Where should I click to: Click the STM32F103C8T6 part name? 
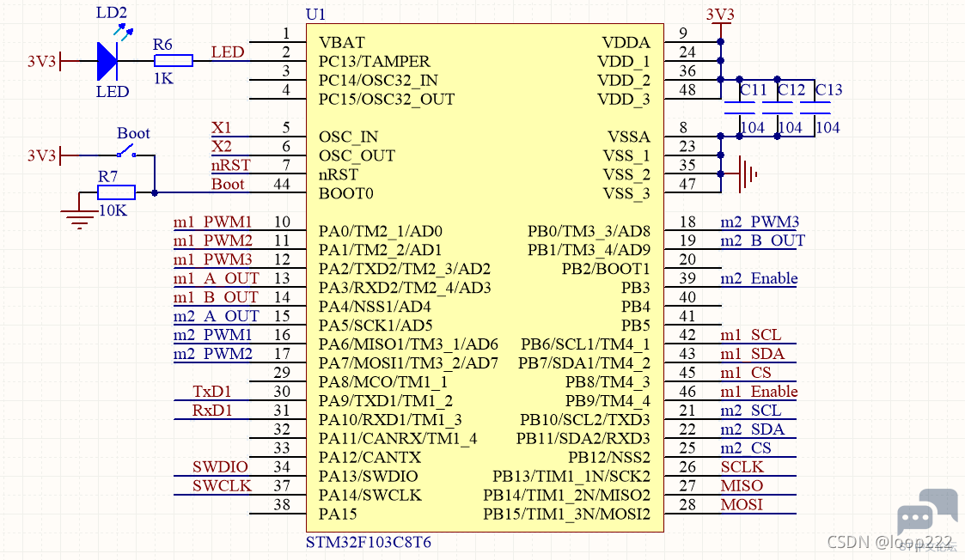coord(368,542)
